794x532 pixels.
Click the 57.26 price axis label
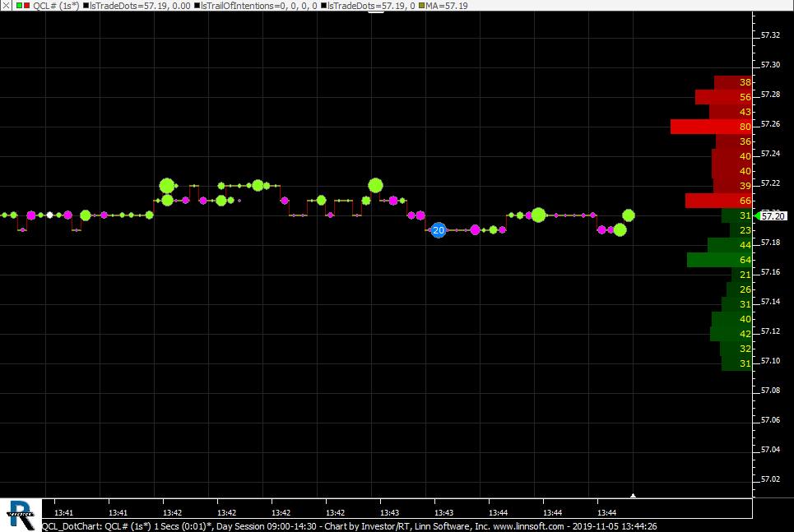(x=770, y=124)
